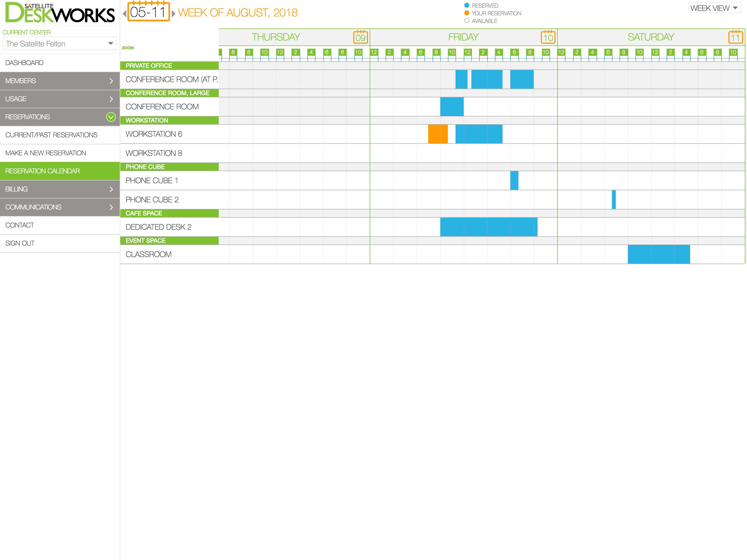The image size is (747, 560).
Task: Expand the Communications menu
Action: (60, 207)
